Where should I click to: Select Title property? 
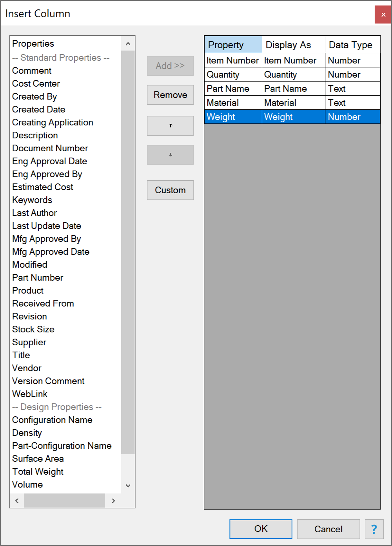click(x=21, y=355)
